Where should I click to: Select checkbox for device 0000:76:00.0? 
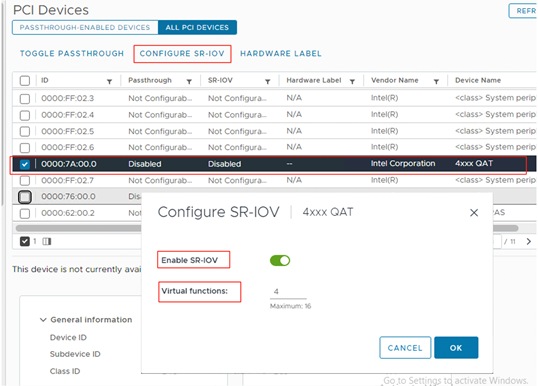click(25, 197)
